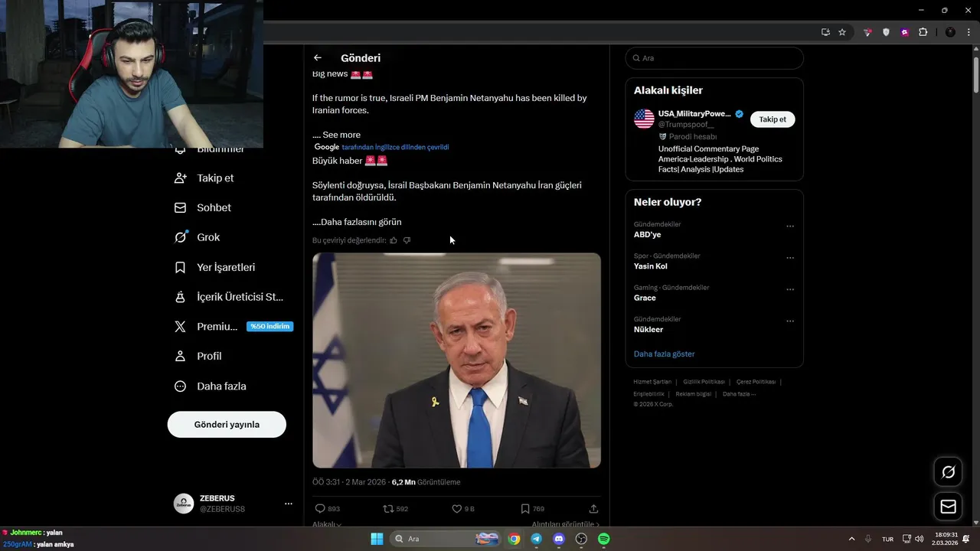Open Takip et in the sidebar
980x551 pixels.
(x=204, y=178)
